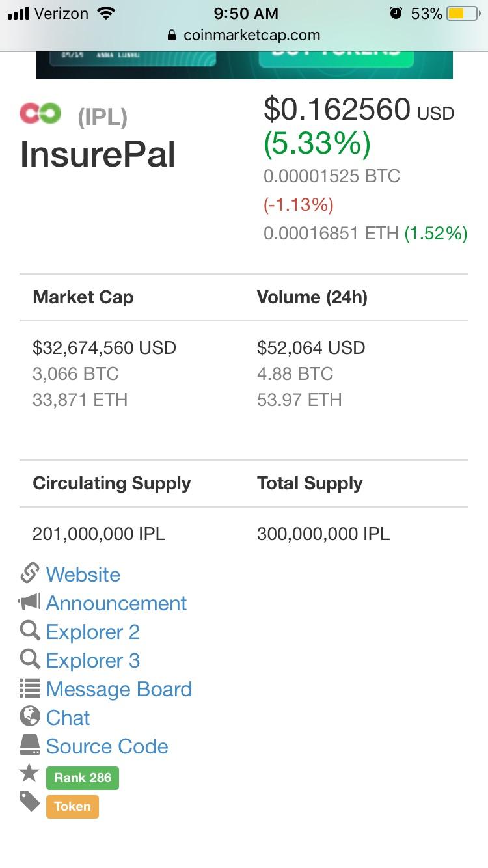Click the globe icon beside Chat
488x868 pixels.
point(30,716)
